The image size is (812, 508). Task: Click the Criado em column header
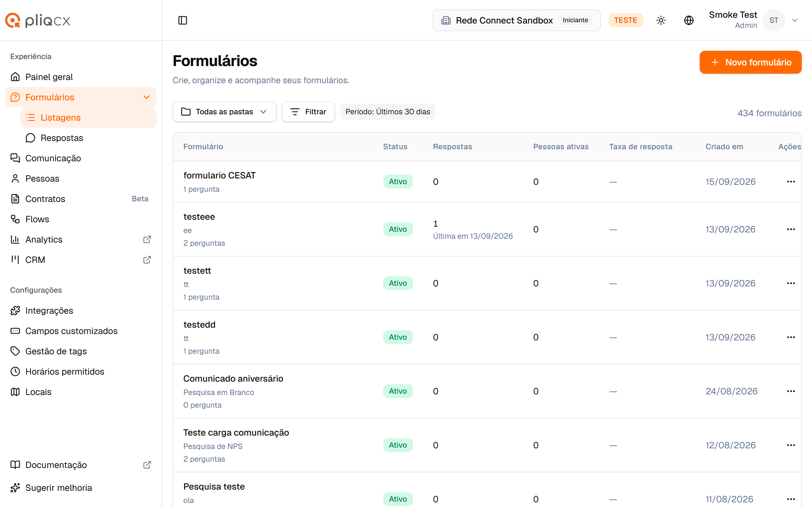[x=724, y=146]
